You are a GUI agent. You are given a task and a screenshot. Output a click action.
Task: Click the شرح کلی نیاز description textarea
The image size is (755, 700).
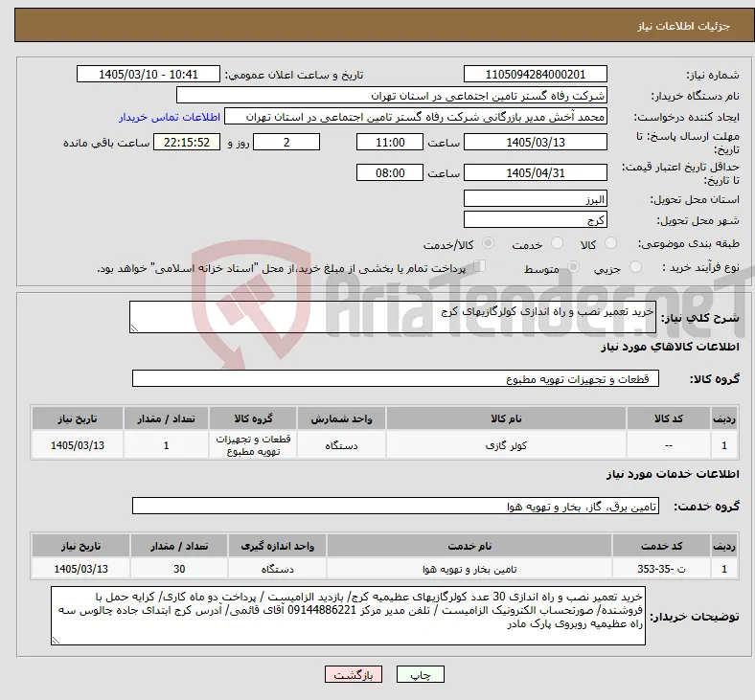(393, 317)
